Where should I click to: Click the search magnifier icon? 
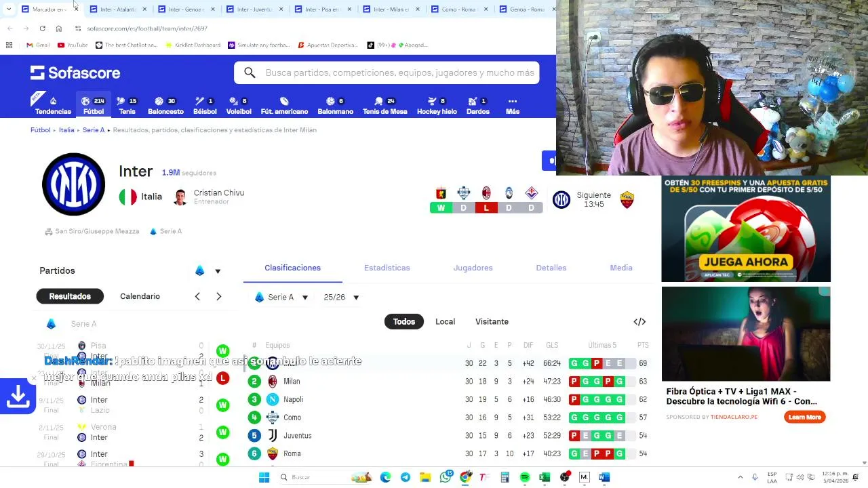tap(250, 73)
